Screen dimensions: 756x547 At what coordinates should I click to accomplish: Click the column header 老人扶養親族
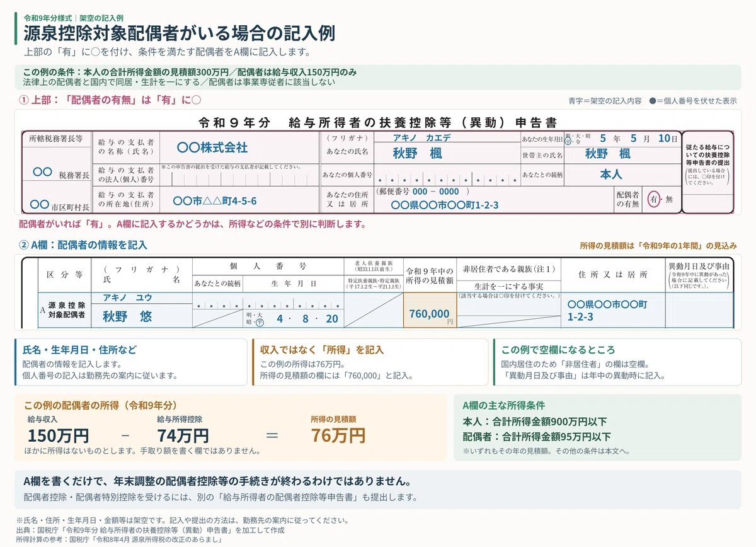374,263
